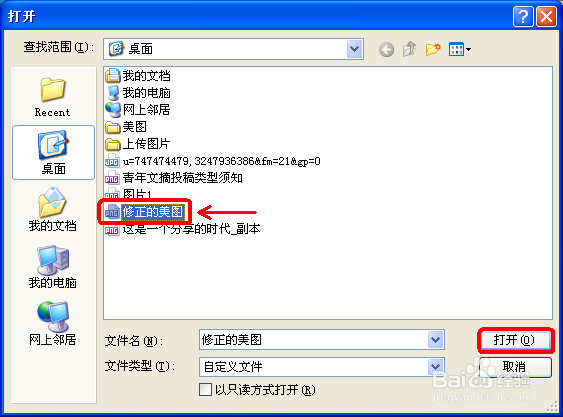Open Recent in the places bar

(x=52, y=97)
